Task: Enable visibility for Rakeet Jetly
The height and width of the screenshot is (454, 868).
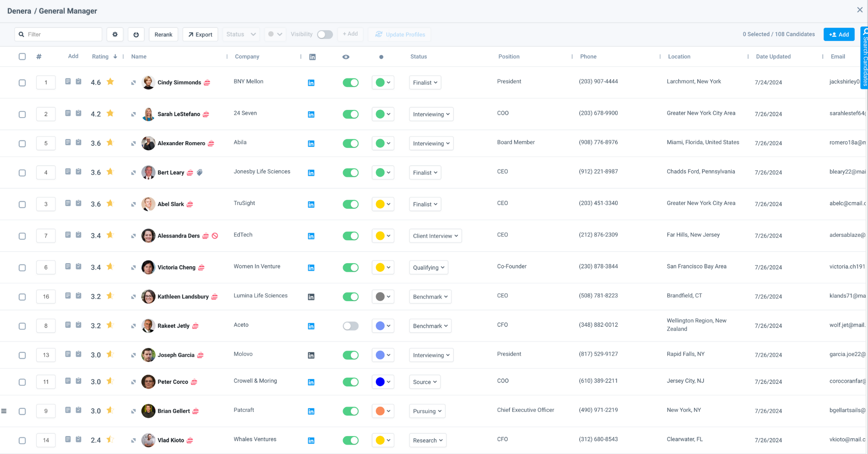Action: coord(350,326)
